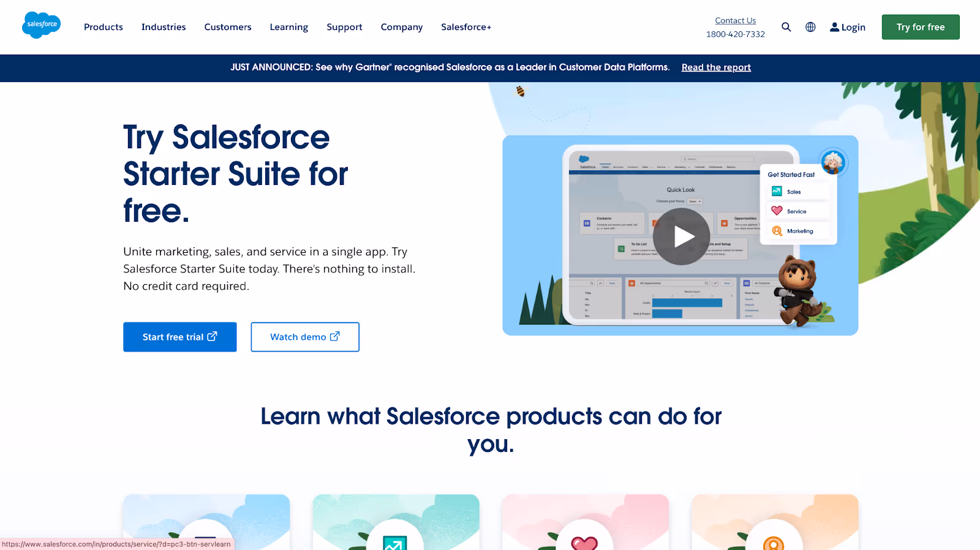980x550 pixels.
Task: Click the Service heart icon in video card
Action: pos(777,211)
